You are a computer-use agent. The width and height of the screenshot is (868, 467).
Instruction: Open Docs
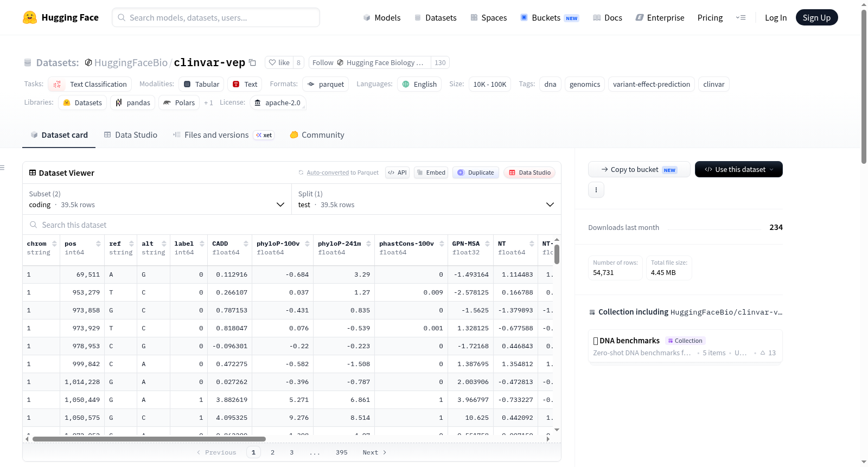[x=607, y=17]
